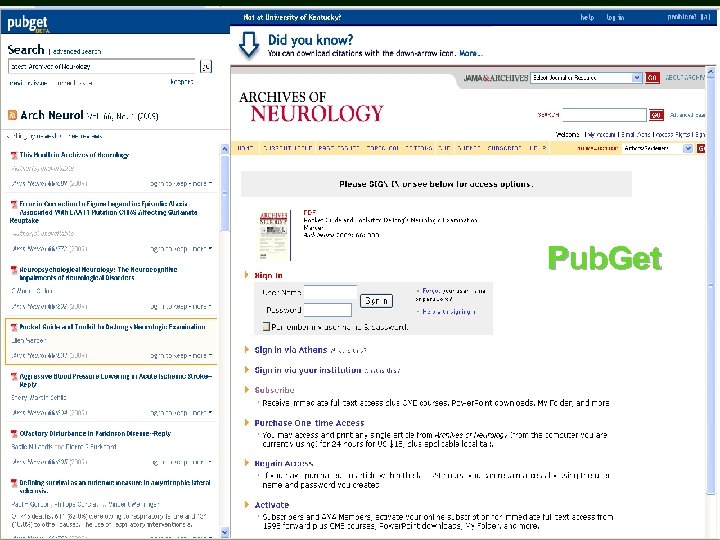
Task: Open PDF icon for Olfactory Disturbance in Parkinson Disease reply
Action: [14, 434]
